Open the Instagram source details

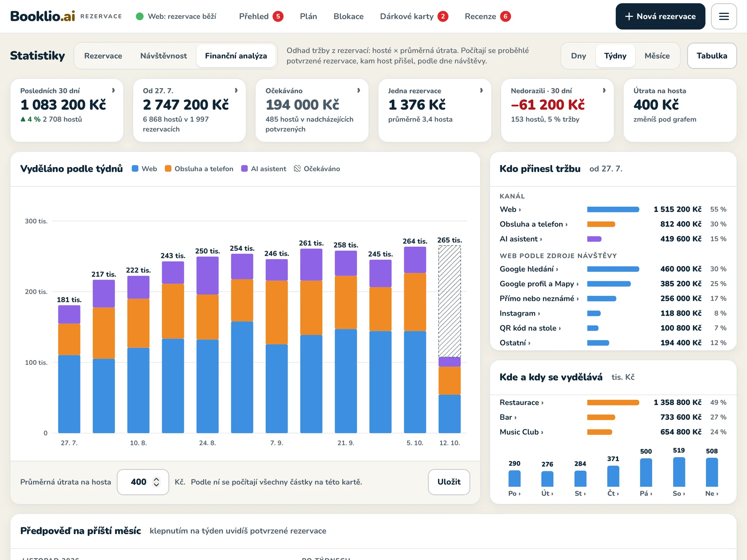(x=613, y=313)
